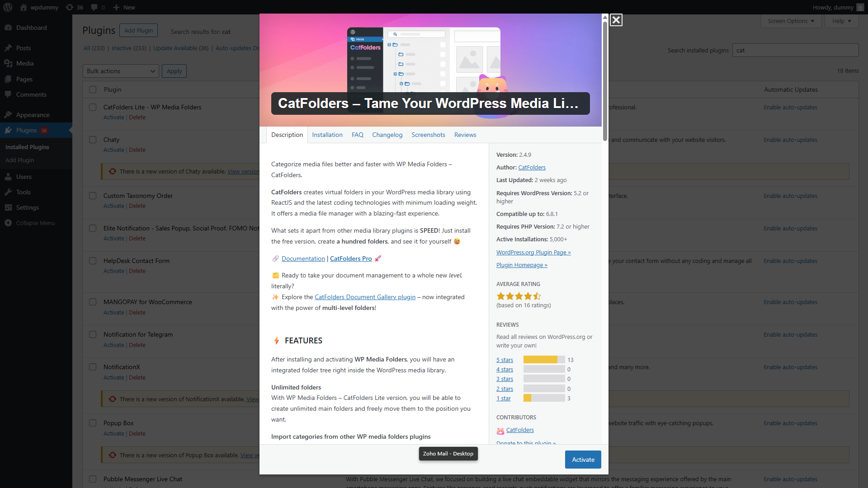Open the Appearance brush icon
Image resolution: width=868 pixels, height=488 pixels.
(x=8, y=115)
